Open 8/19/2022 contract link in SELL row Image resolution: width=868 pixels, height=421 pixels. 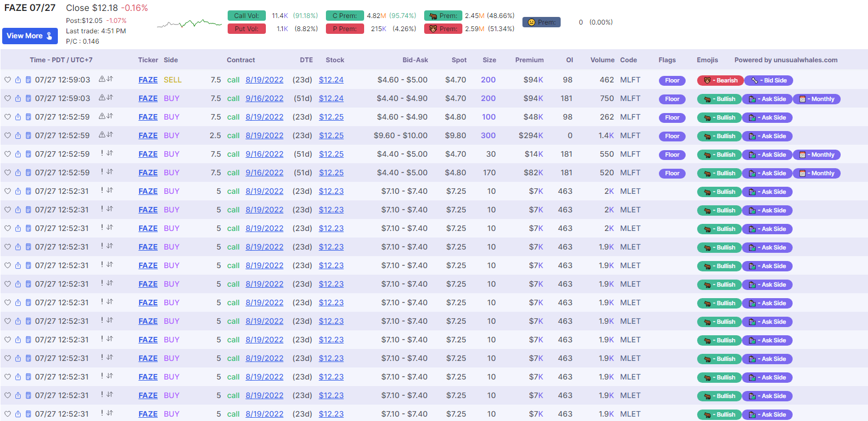(264, 80)
